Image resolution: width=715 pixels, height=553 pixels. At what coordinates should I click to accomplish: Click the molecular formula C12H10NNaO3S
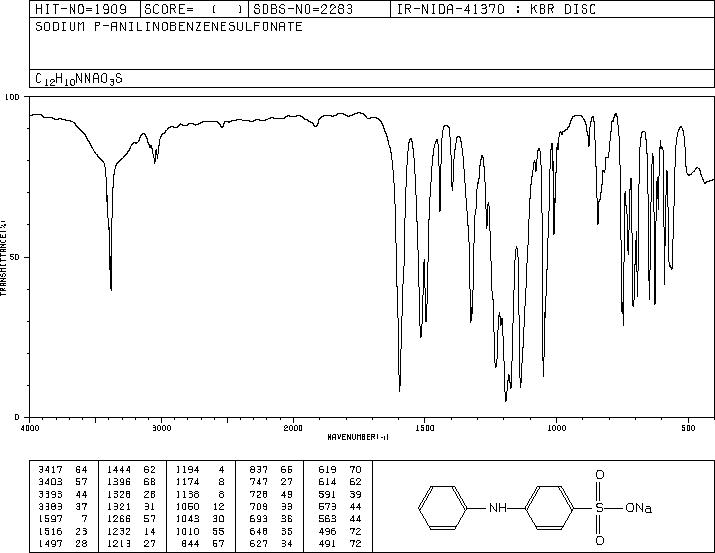click(x=79, y=79)
